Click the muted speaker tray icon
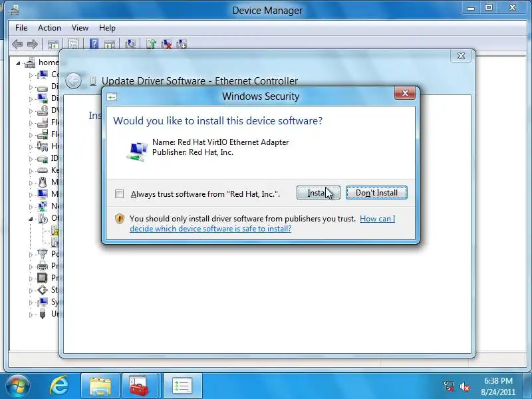This screenshot has width=532, height=399. 464,386
